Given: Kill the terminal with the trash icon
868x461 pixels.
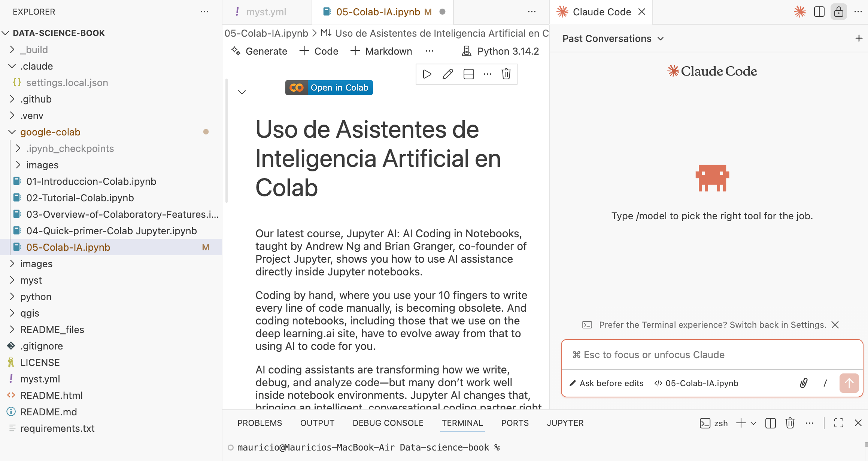Looking at the screenshot, I should pos(790,423).
